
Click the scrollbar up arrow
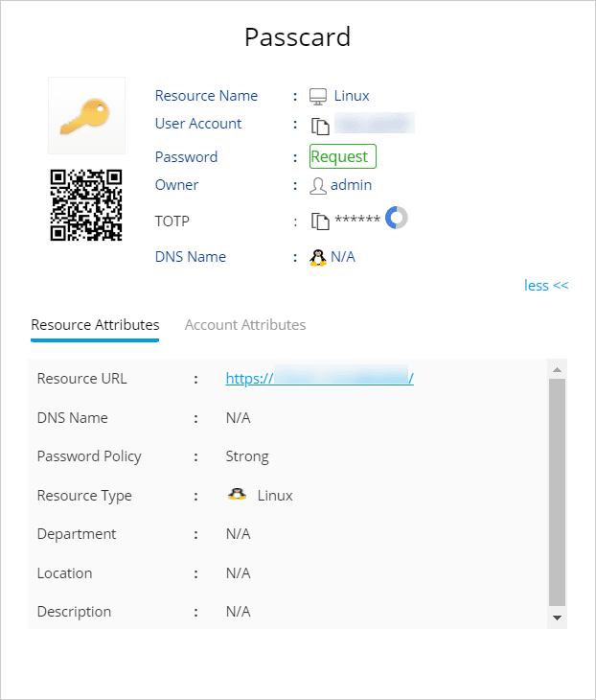pos(557,369)
